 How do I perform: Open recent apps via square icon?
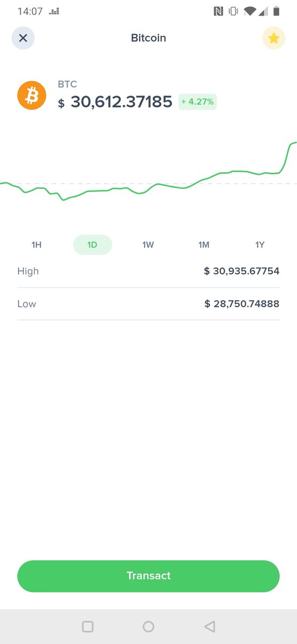87,626
